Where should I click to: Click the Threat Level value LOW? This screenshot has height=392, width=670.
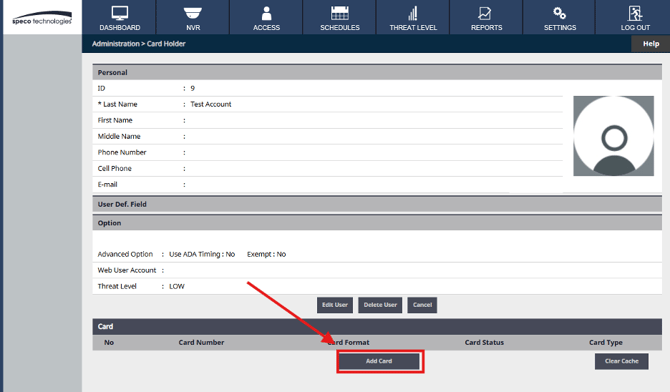click(177, 286)
